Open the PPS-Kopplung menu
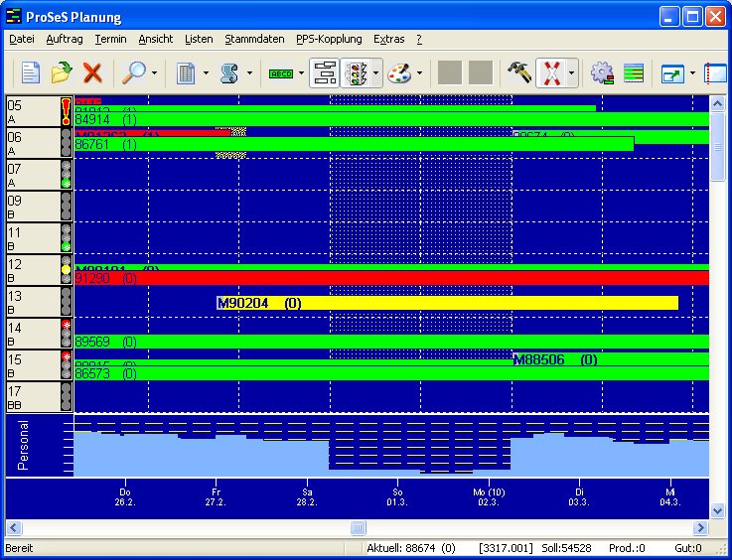This screenshot has height=560, width=732. click(329, 39)
